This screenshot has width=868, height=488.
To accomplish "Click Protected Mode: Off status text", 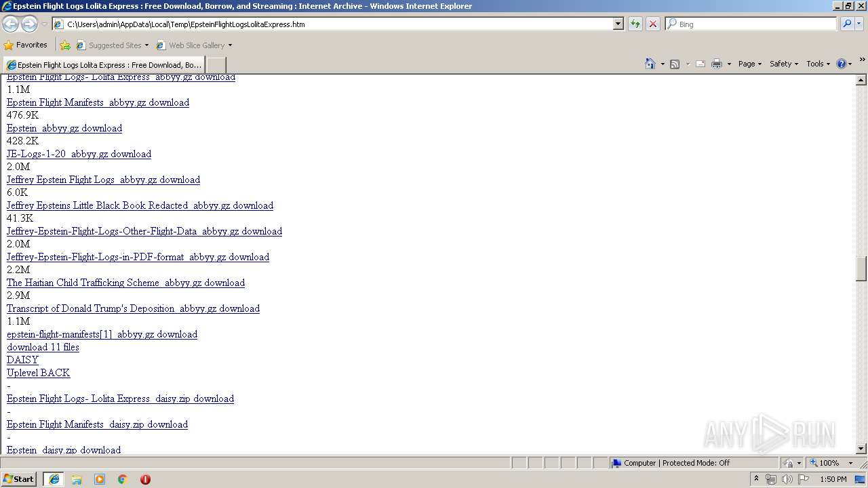I will tap(696, 463).
